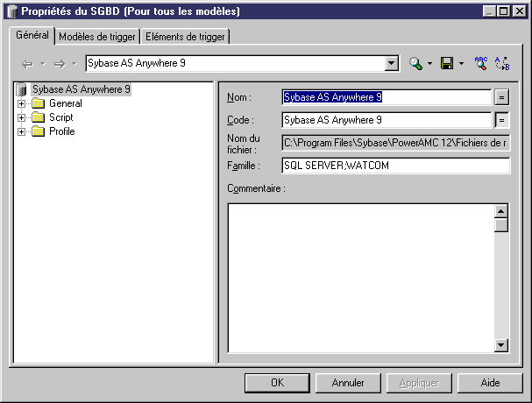
Task: Click into the Nom text field
Action: click(x=387, y=97)
